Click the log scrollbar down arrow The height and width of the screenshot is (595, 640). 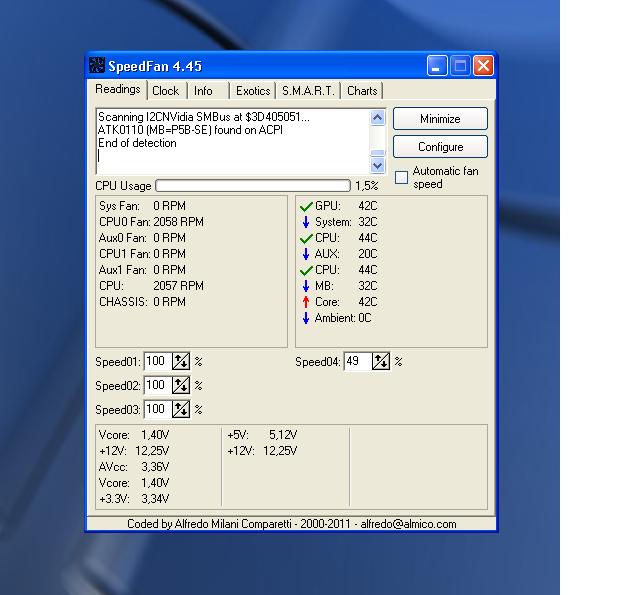tap(378, 166)
